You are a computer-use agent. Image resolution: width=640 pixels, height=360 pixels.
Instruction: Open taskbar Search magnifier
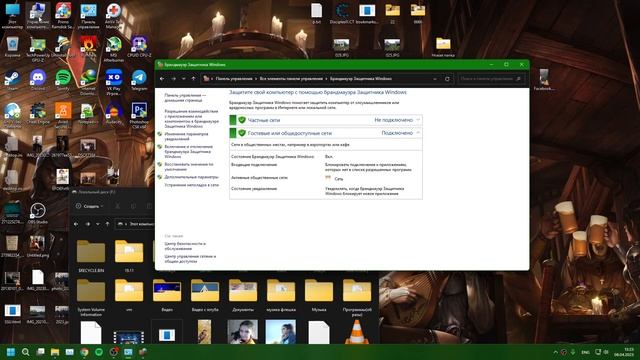(x=25, y=352)
